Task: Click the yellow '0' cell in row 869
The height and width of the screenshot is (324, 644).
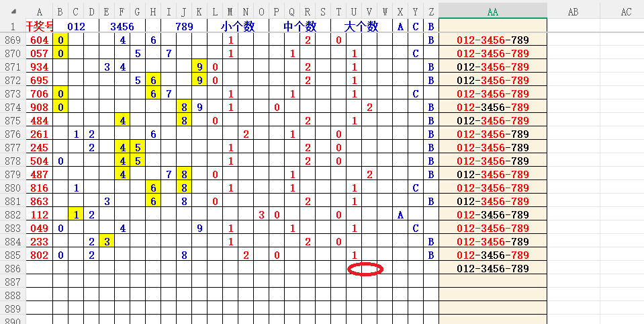Action: tap(61, 40)
